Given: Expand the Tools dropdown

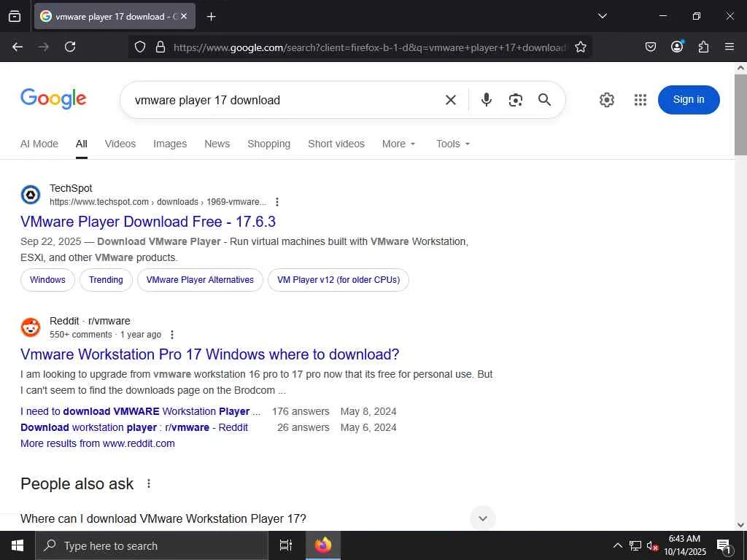Looking at the screenshot, I should coord(453,144).
